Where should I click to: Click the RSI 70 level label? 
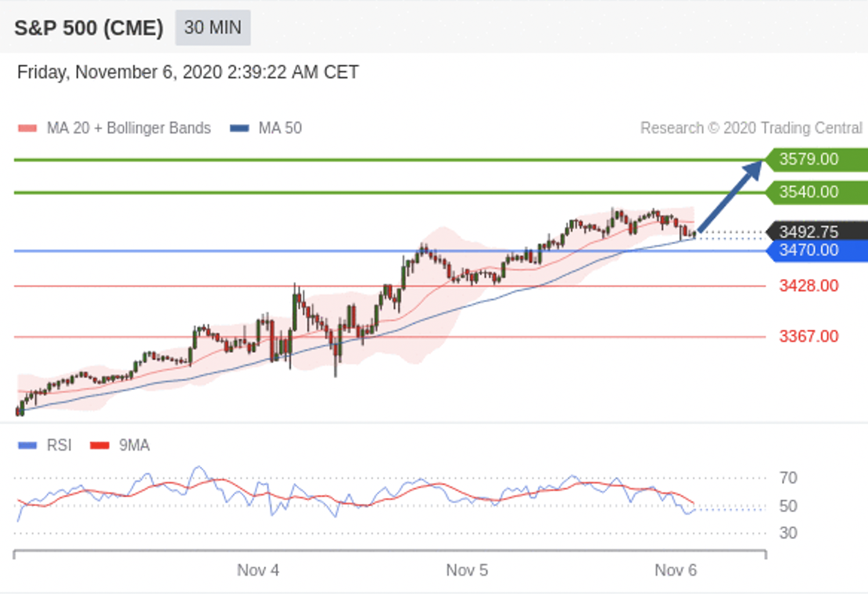click(x=788, y=478)
